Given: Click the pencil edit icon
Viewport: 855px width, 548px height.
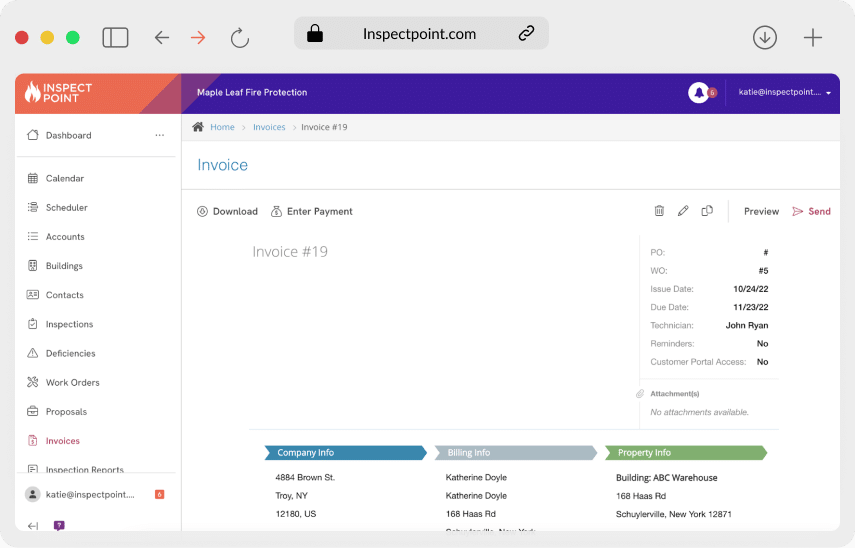Looking at the screenshot, I should click(x=683, y=211).
